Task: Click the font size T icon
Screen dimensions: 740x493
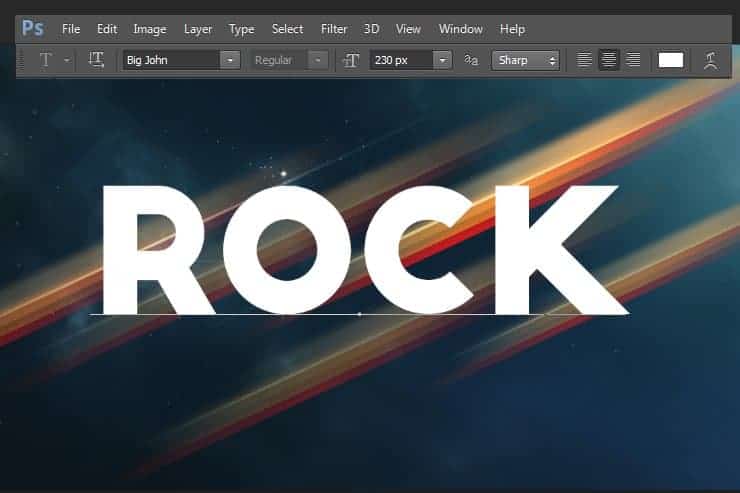Action: (351, 60)
